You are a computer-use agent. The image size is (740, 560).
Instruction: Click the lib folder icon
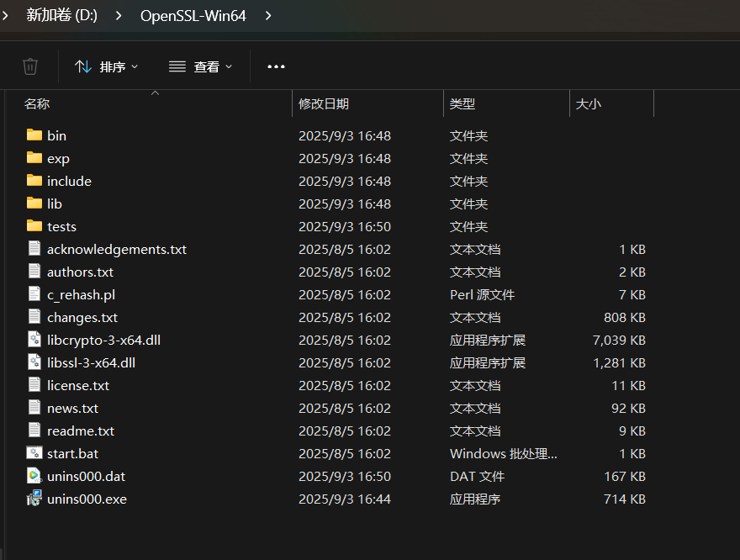click(34, 203)
